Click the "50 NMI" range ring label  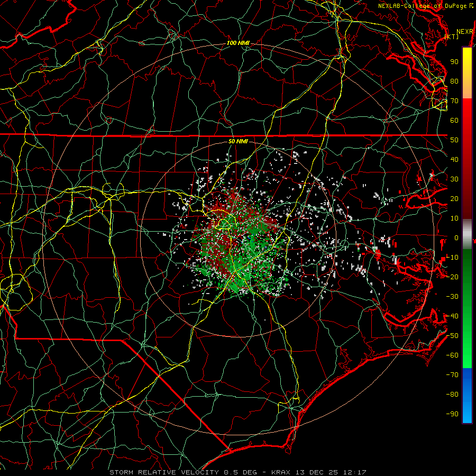coord(238,141)
